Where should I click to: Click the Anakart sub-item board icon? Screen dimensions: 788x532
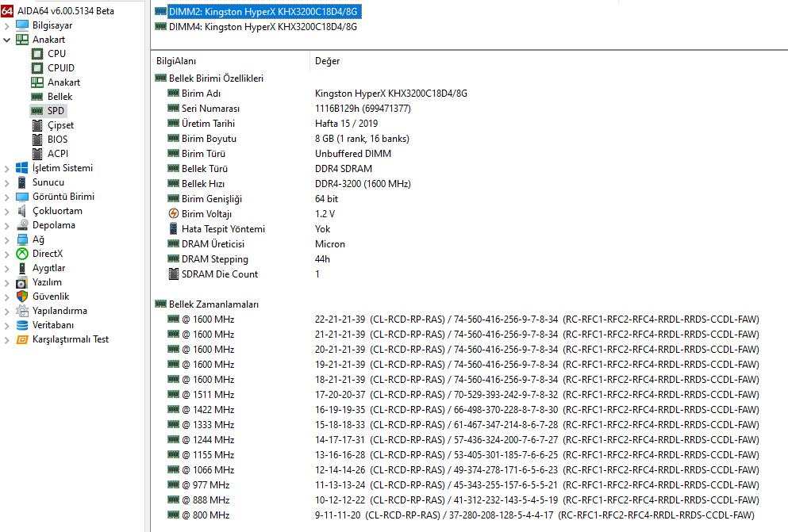click(x=37, y=82)
